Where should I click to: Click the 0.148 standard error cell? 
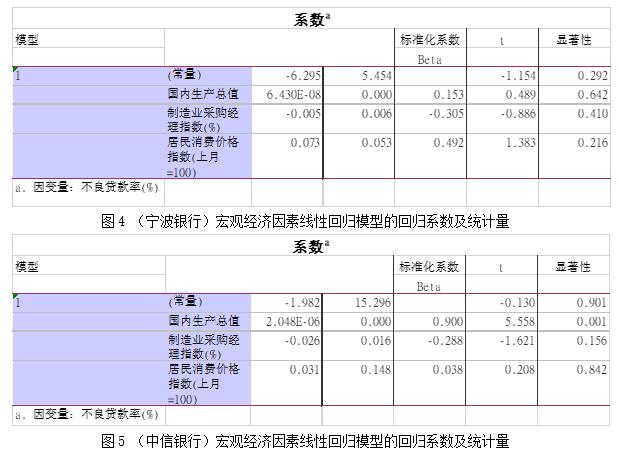point(357,383)
